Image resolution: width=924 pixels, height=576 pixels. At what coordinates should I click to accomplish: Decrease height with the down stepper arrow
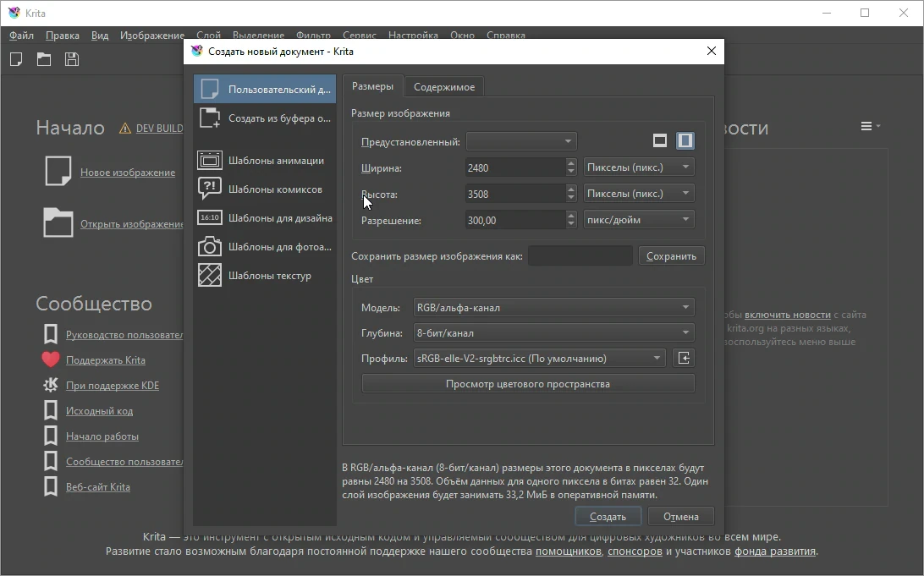click(x=570, y=198)
